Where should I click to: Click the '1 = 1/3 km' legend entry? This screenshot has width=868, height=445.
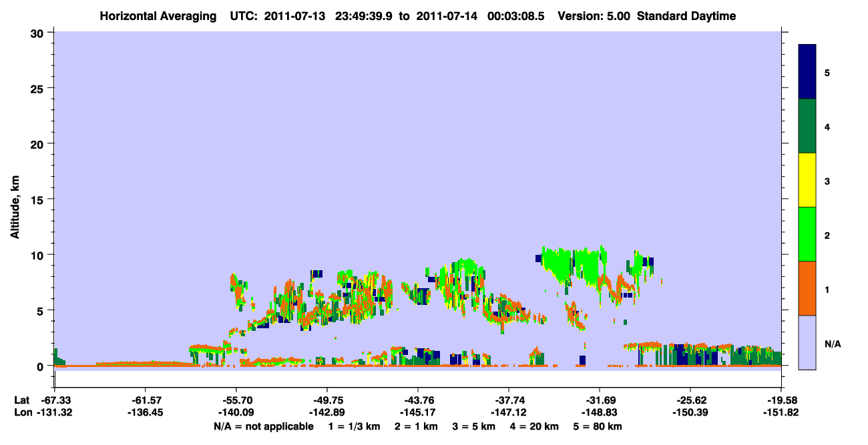355,426
